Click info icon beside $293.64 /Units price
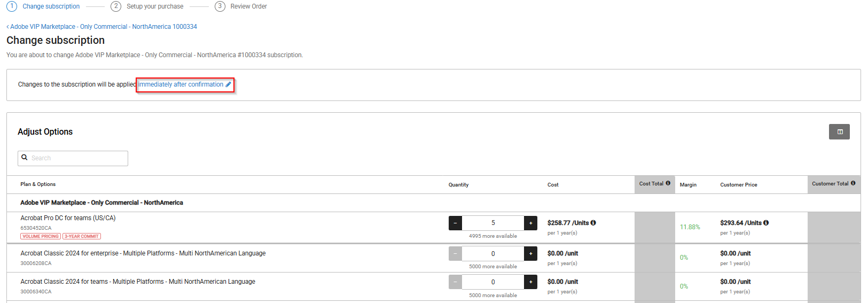This screenshot has height=303, width=868. 766,223
